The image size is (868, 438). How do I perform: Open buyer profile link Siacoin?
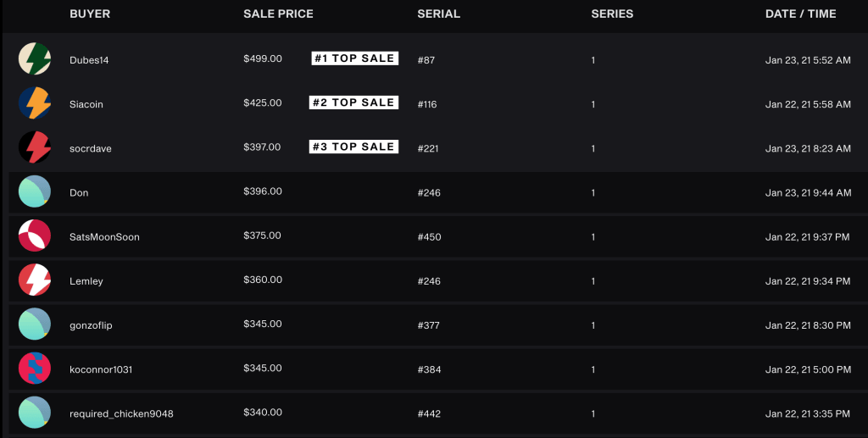pos(86,104)
